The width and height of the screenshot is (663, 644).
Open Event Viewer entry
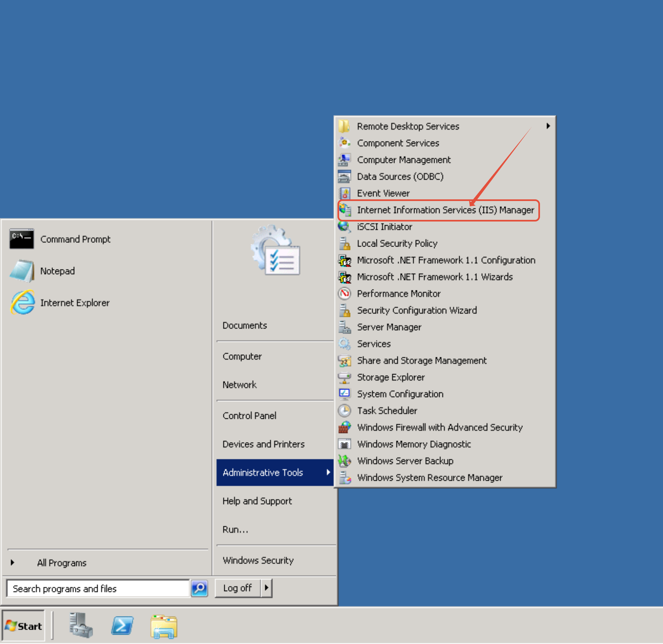445,193
